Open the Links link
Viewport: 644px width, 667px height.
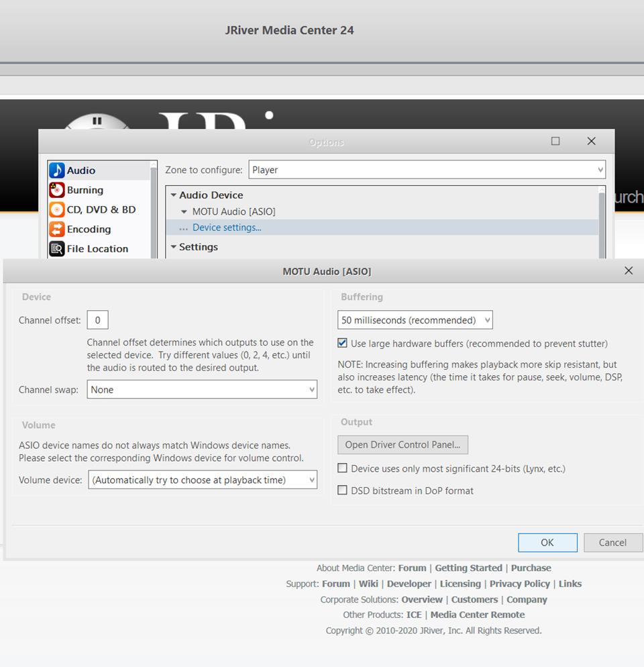click(x=570, y=584)
